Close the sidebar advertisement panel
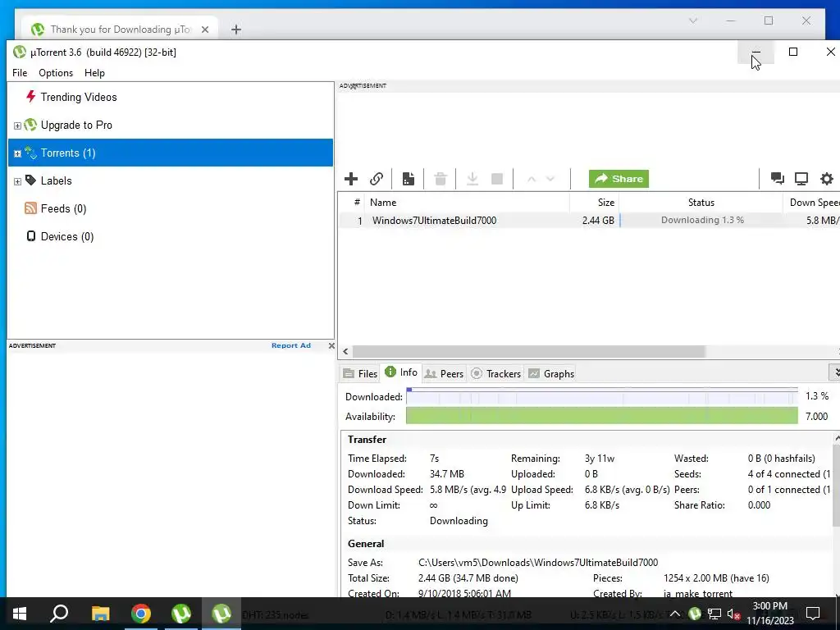Image resolution: width=840 pixels, height=630 pixels. [x=331, y=345]
